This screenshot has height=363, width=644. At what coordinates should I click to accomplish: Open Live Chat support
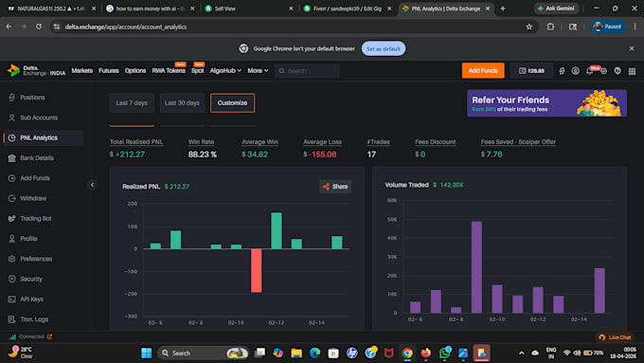615,337
